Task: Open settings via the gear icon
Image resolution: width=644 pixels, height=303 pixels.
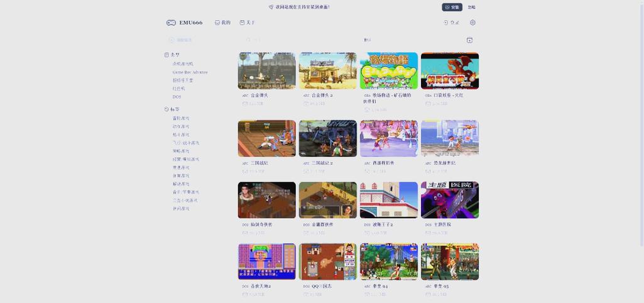Action: point(472,23)
